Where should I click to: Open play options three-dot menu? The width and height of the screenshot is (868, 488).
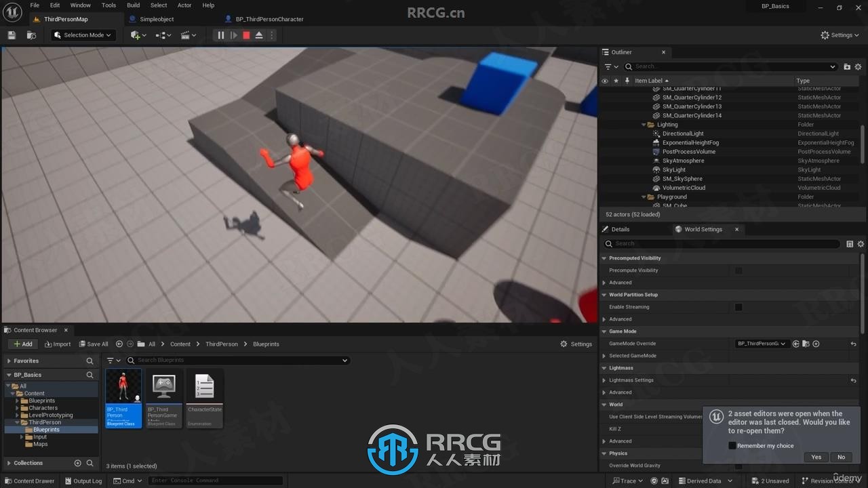[x=272, y=35]
